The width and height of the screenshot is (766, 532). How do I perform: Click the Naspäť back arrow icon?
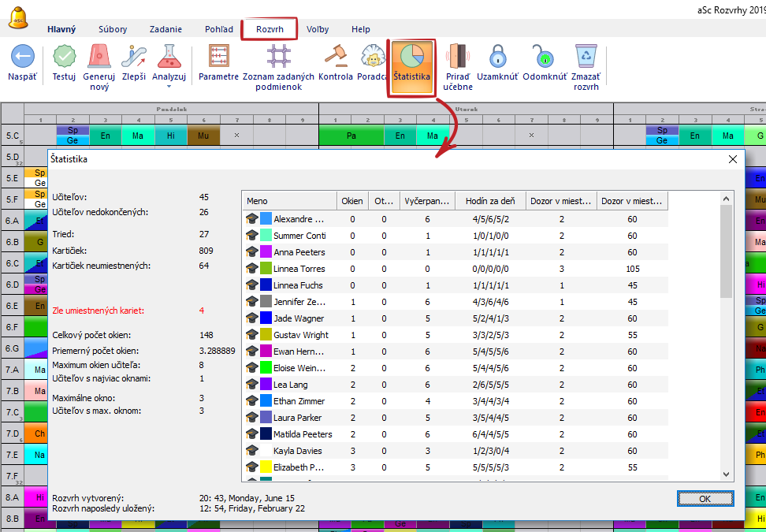point(22,58)
